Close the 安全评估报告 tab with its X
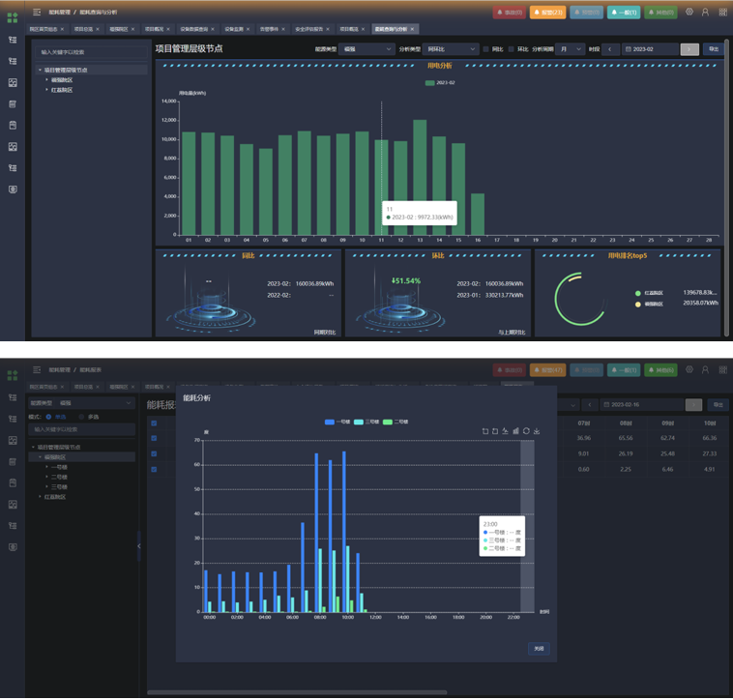Viewport: 733px width, 700px height. click(328, 29)
